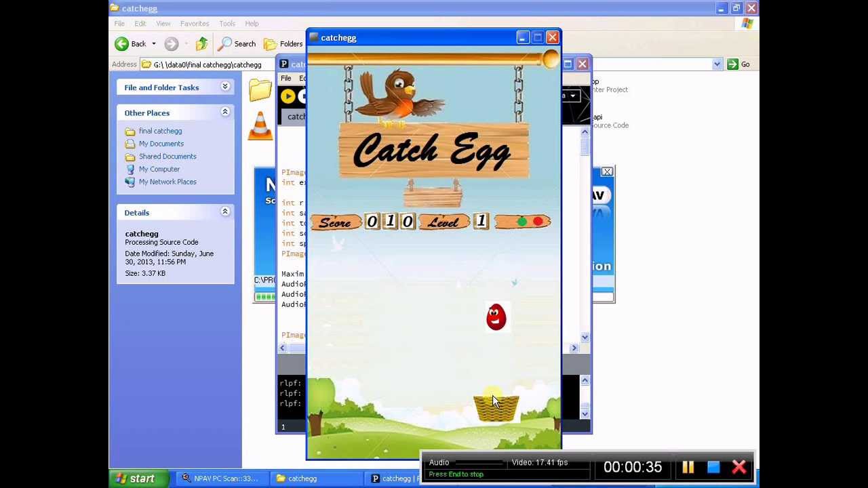868x488 pixels.
Task: Open the Processing window File menu
Action: tap(286, 79)
